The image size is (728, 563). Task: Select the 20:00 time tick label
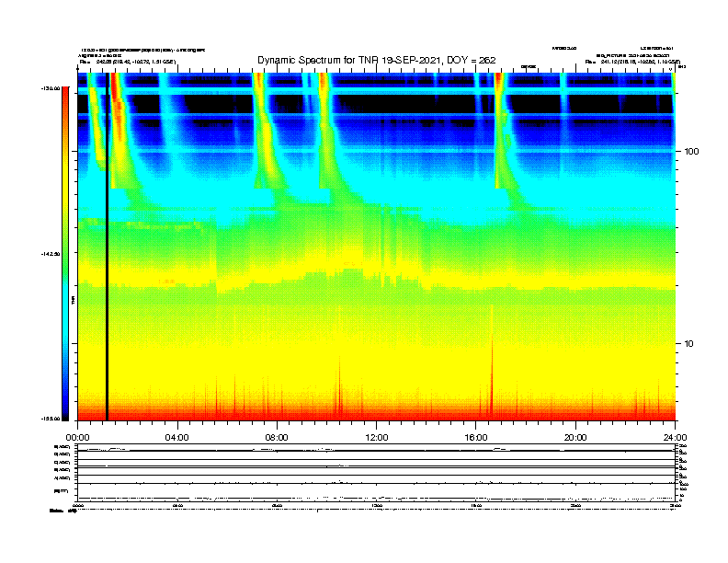[575, 437]
